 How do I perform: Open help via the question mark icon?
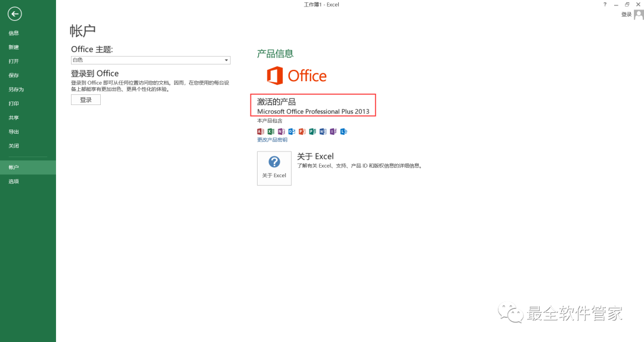(605, 5)
